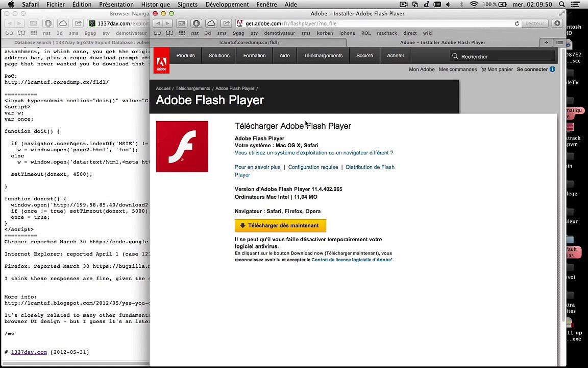Open the machack bookmark in bookmarks bar
This screenshot has width=588, height=368.
pos(387,33)
